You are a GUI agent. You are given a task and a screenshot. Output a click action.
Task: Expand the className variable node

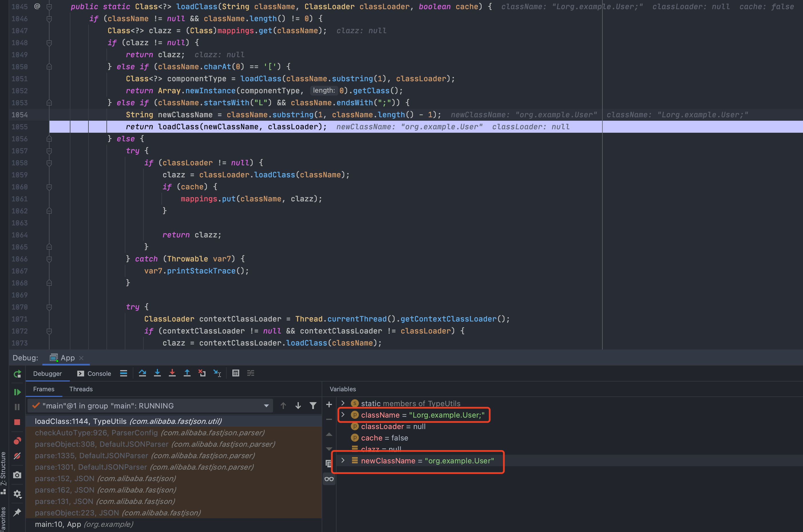(x=343, y=415)
